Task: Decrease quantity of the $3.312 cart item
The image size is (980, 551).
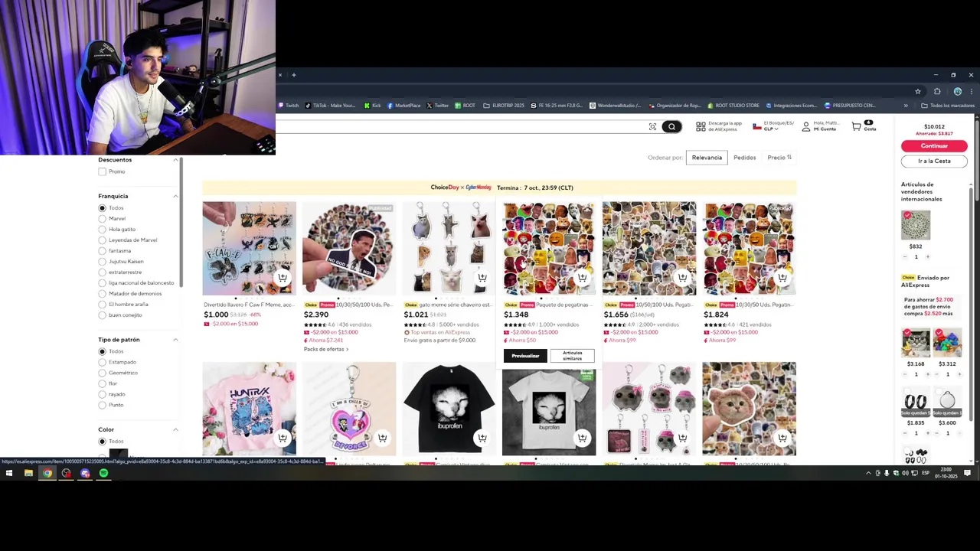Action: pos(938,374)
